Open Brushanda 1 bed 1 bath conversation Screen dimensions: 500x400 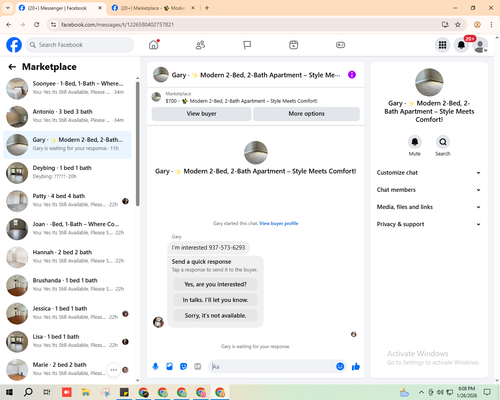[68, 285]
